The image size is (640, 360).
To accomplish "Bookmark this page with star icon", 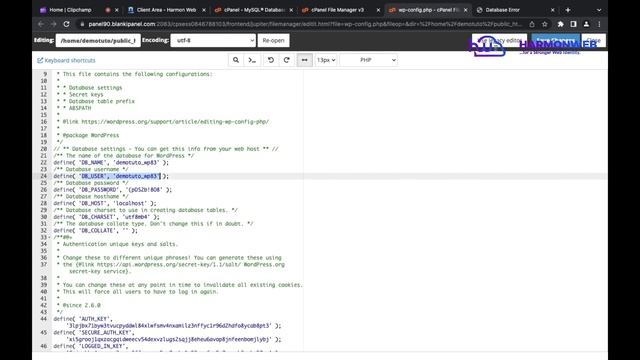I will coord(544,24).
